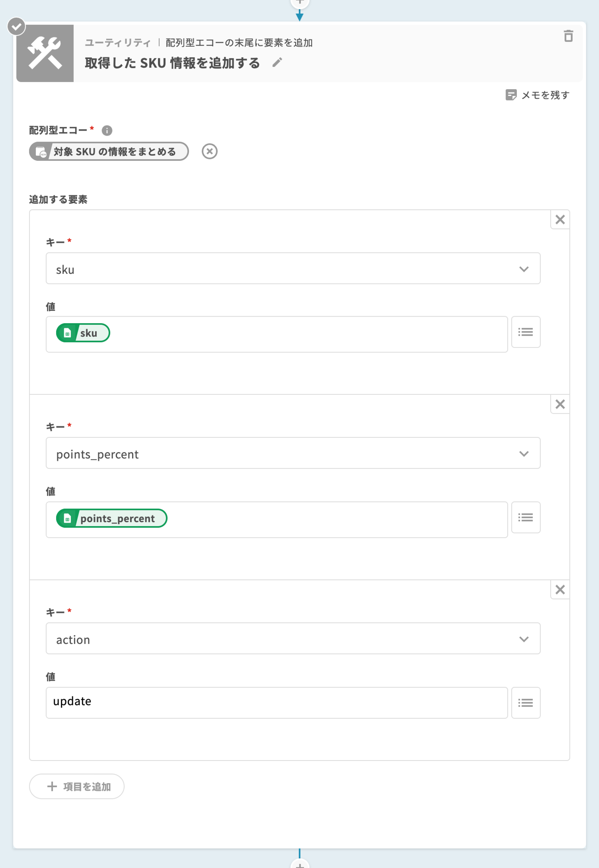Delete this step with the trash icon
599x868 pixels.
click(x=568, y=36)
